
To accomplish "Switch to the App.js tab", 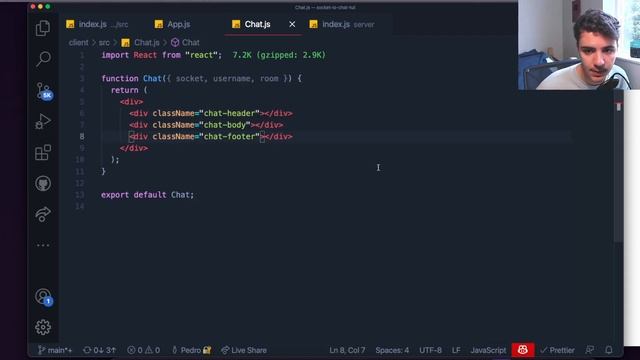I will tap(173, 24).
